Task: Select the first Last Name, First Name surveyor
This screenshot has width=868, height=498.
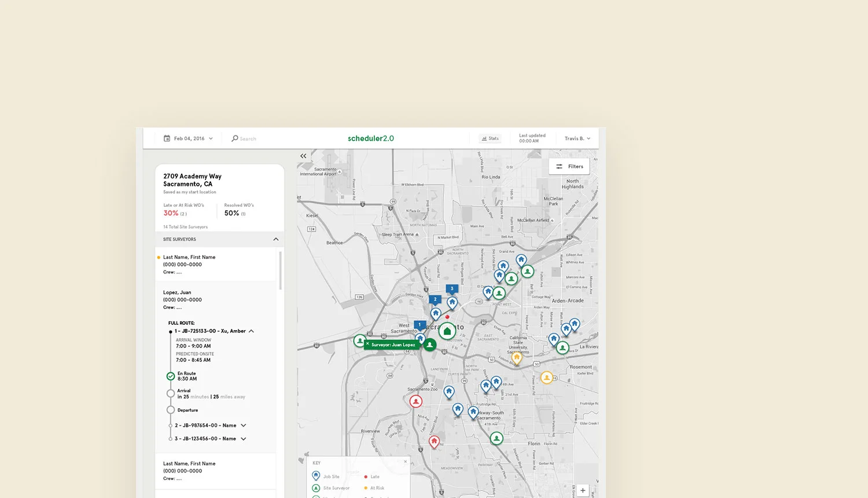Action: coord(189,257)
